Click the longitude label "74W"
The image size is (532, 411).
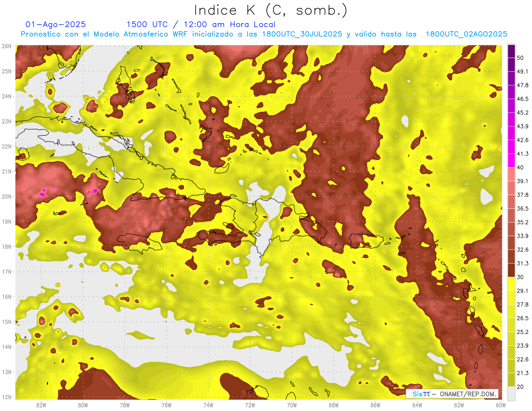[208, 405]
